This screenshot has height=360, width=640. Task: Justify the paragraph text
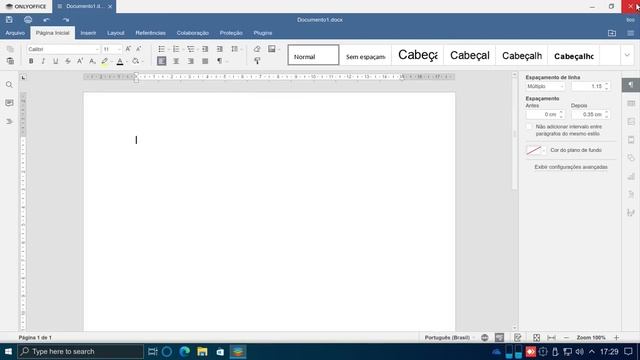pos(205,61)
